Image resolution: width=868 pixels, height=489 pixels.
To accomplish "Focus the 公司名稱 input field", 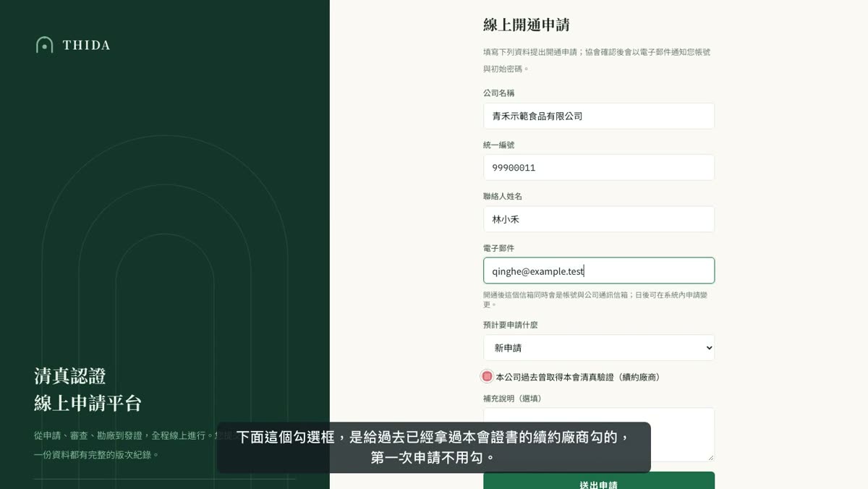I will [x=599, y=116].
